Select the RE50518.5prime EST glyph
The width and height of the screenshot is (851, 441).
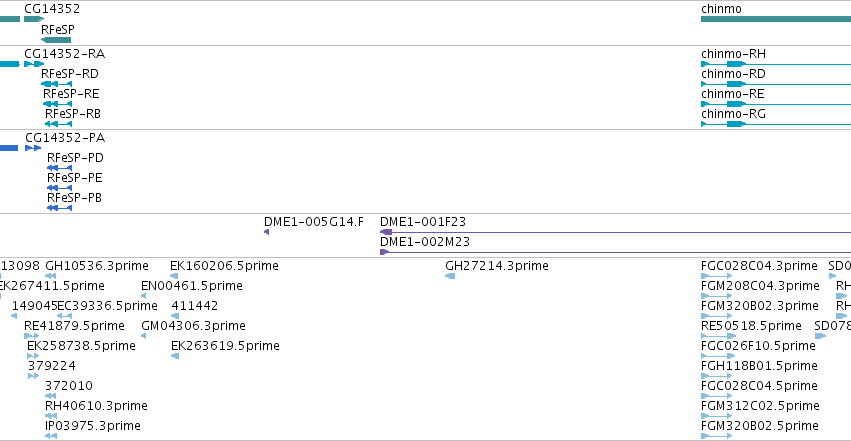pyautogui.click(x=718, y=336)
